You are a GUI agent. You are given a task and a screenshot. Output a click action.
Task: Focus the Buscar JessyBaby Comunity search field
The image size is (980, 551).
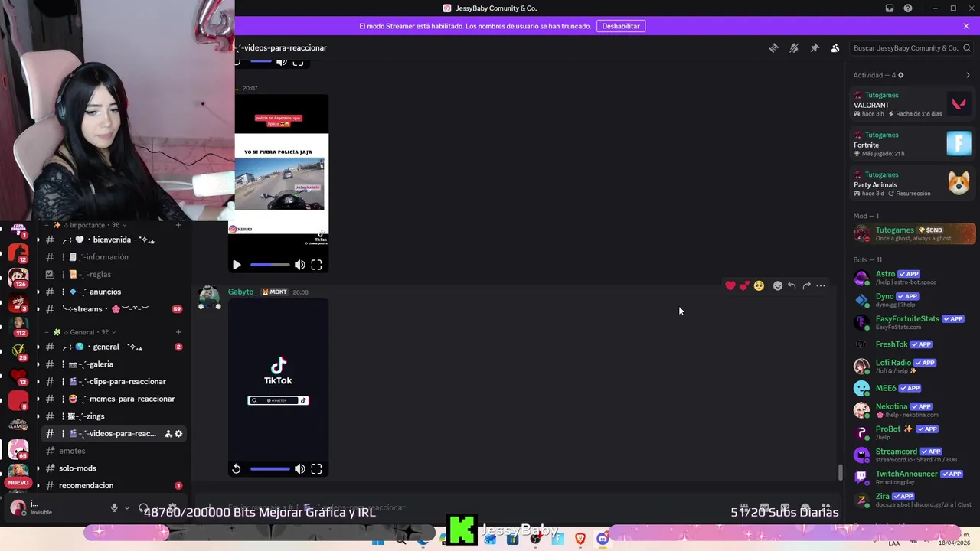tap(911, 48)
